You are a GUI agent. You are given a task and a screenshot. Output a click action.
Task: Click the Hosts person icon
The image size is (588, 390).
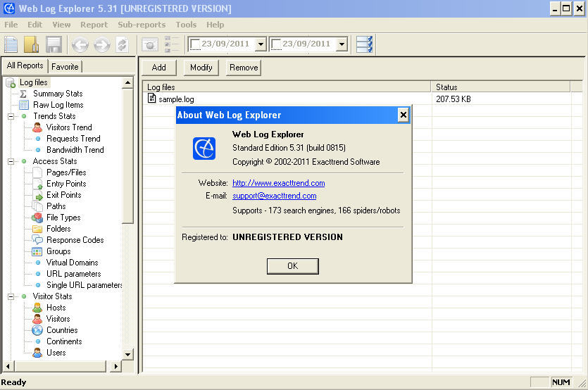(x=37, y=308)
